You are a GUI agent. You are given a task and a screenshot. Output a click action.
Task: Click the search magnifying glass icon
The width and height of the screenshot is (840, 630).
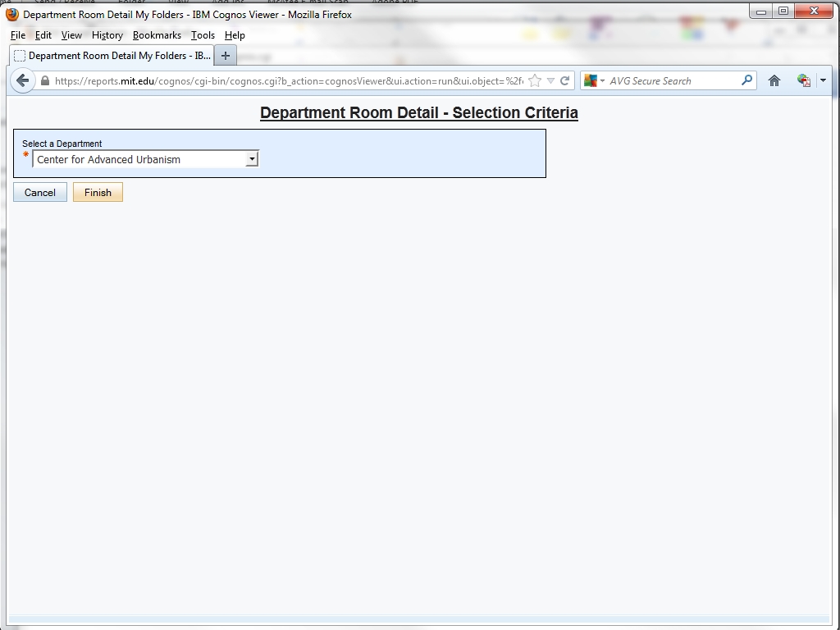[x=746, y=80]
